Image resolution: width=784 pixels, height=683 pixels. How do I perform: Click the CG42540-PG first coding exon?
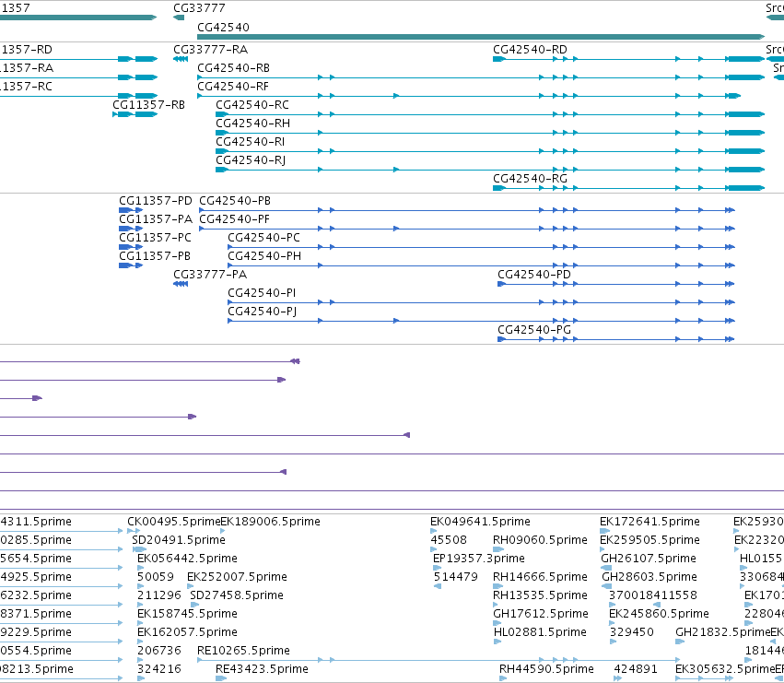tap(501, 339)
